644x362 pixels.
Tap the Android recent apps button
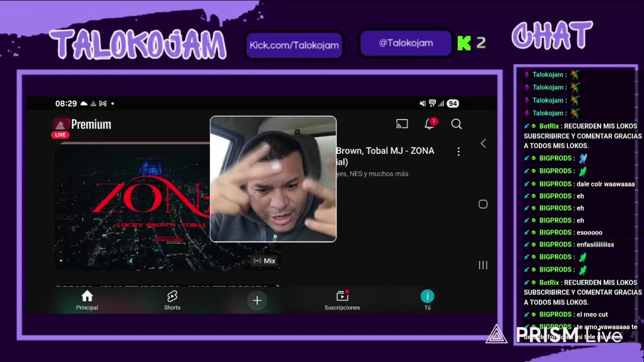tap(483, 265)
